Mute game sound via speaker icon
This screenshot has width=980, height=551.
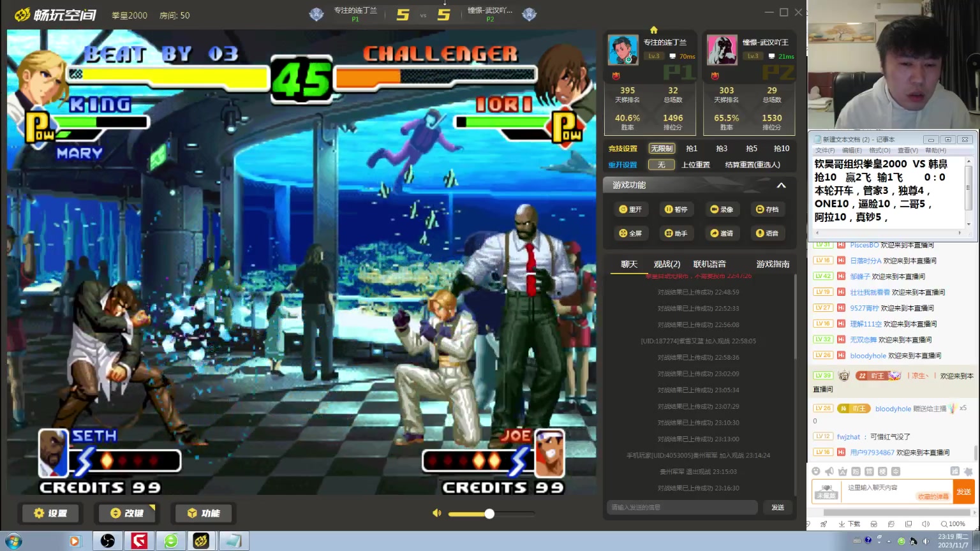(x=437, y=513)
